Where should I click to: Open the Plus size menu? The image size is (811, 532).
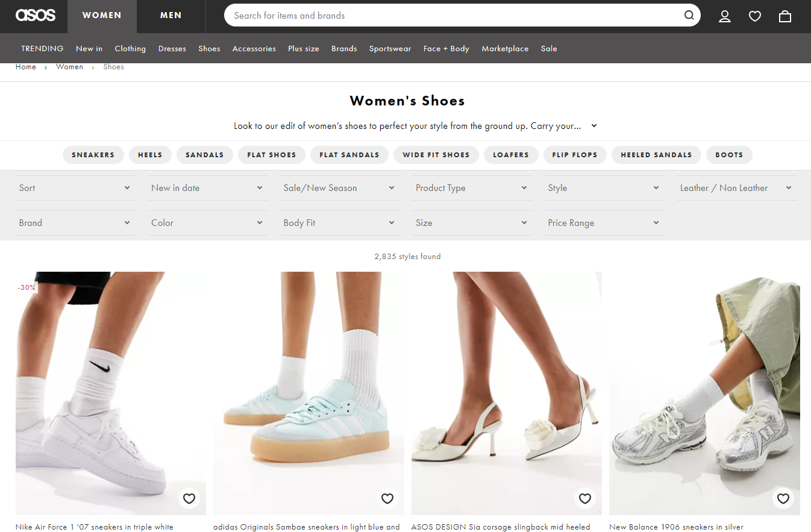coord(304,49)
